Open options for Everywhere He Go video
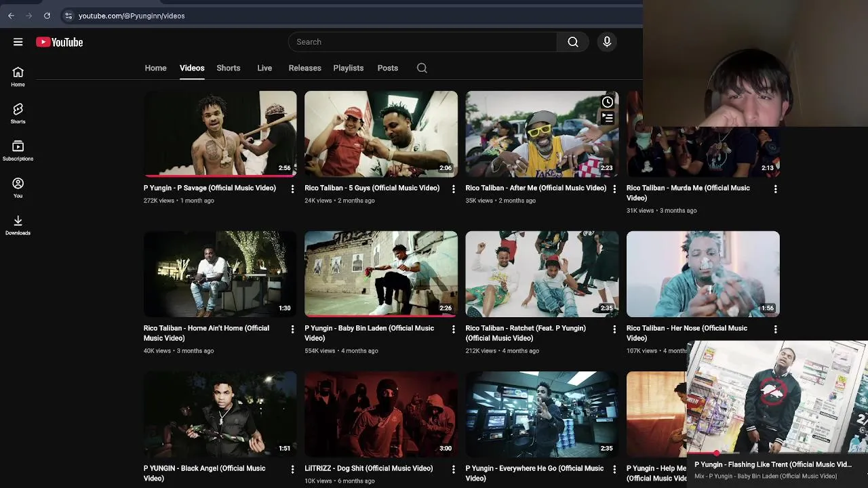The image size is (868, 488). 615,470
